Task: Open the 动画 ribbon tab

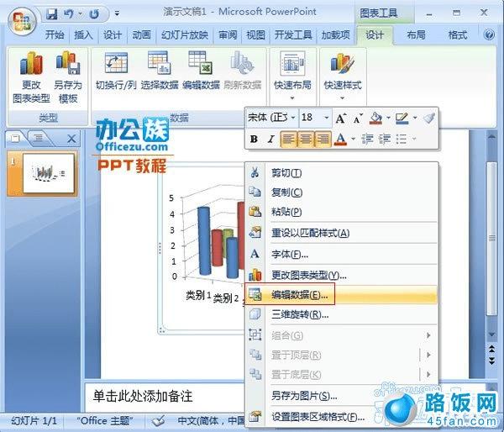Action: pos(141,34)
